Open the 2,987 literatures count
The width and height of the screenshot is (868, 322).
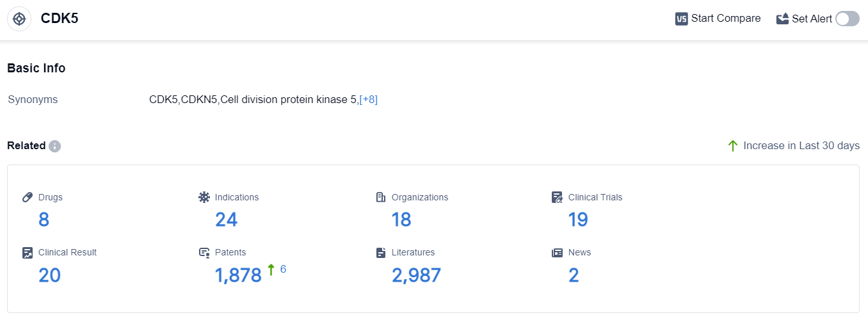[416, 275]
